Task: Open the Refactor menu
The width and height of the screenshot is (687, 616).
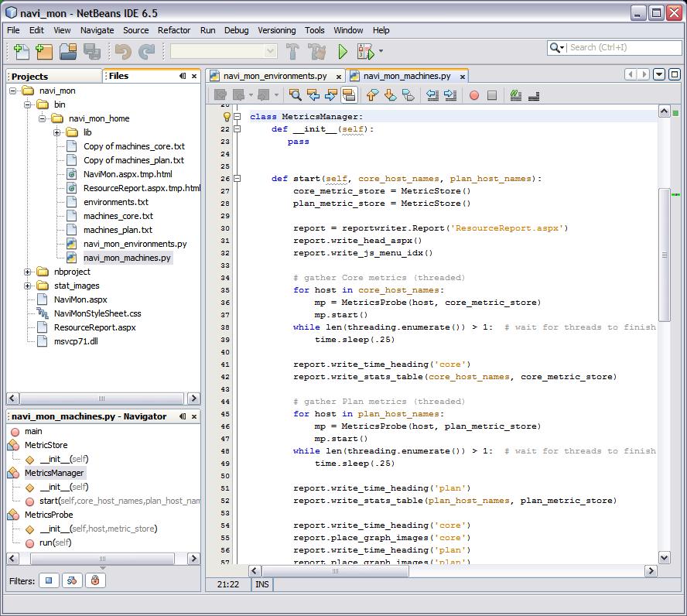Action: (174, 30)
